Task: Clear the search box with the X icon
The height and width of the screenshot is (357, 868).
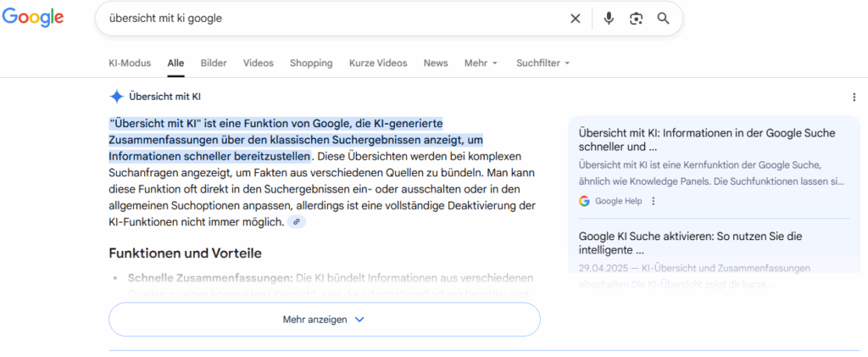Action: [x=576, y=19]
